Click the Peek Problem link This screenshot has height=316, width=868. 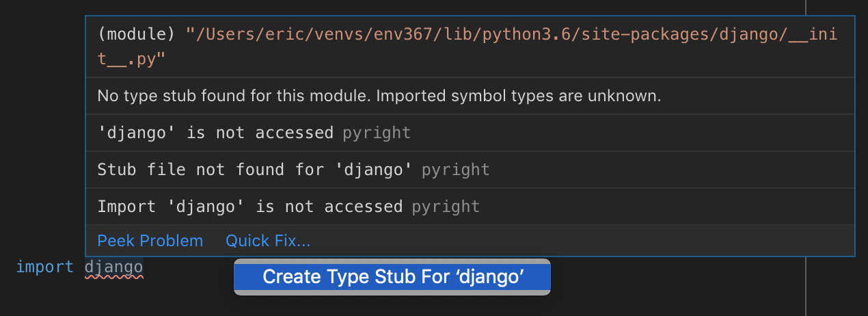tap(150, 241)
